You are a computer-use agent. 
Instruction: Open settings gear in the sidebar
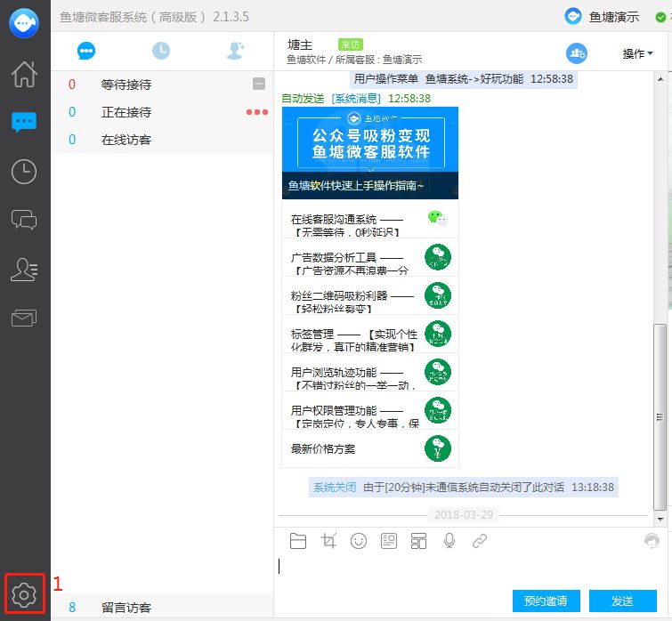pyautogui.click(x=24, y=594)
